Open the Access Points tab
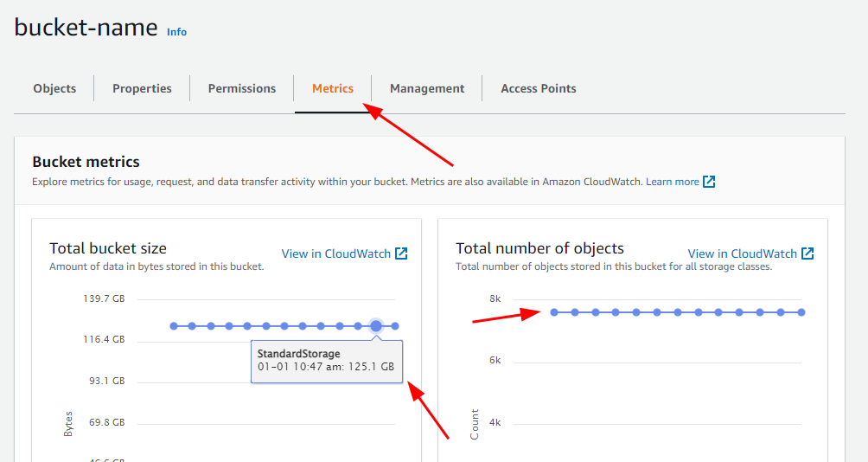 (x=538, y=88)
